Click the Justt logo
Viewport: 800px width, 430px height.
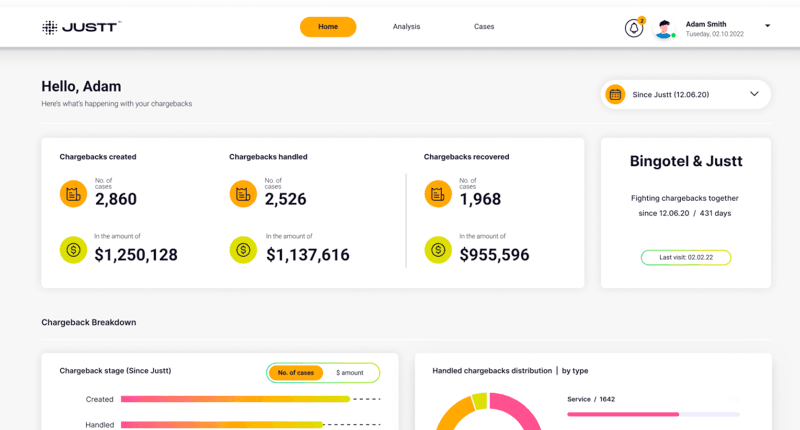coord(81,27)
